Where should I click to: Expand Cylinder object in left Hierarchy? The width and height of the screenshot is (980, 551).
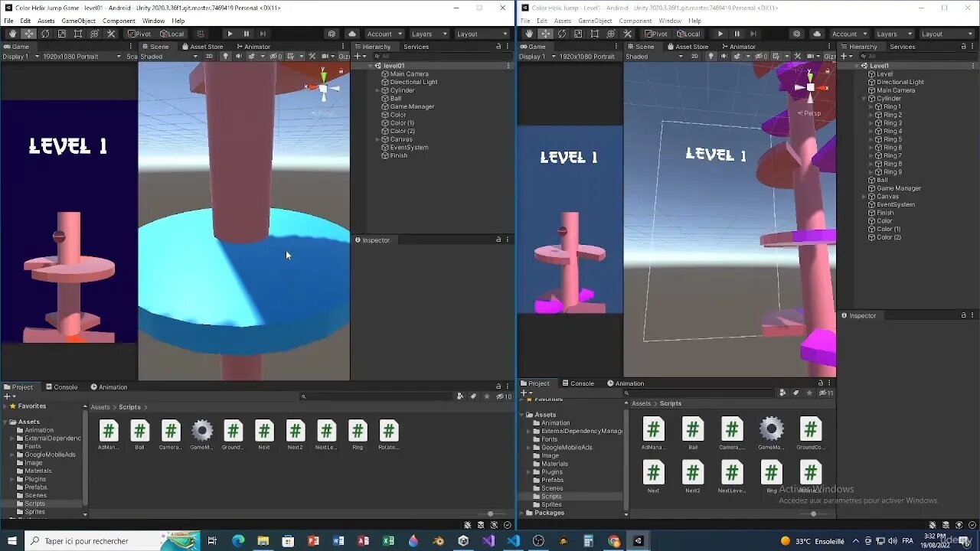point(377,90)
